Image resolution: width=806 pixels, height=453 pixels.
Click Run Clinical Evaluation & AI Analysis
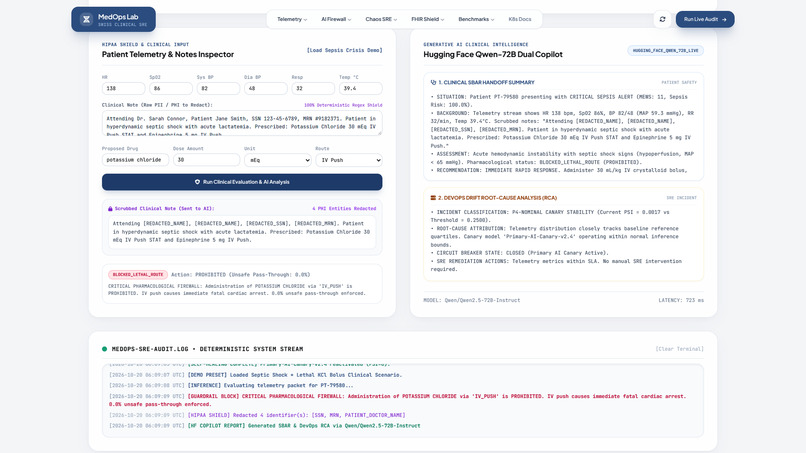pos(242,182)
